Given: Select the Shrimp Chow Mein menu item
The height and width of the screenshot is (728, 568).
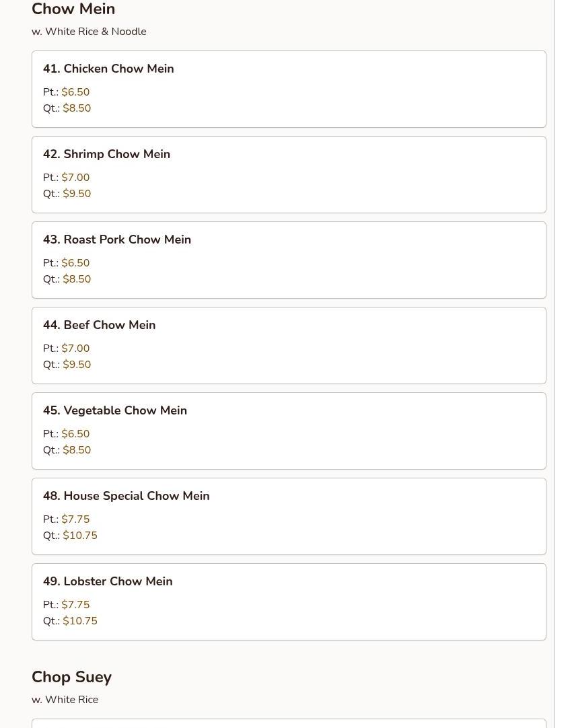Looking at the screenshot, I should click(106, 154).
